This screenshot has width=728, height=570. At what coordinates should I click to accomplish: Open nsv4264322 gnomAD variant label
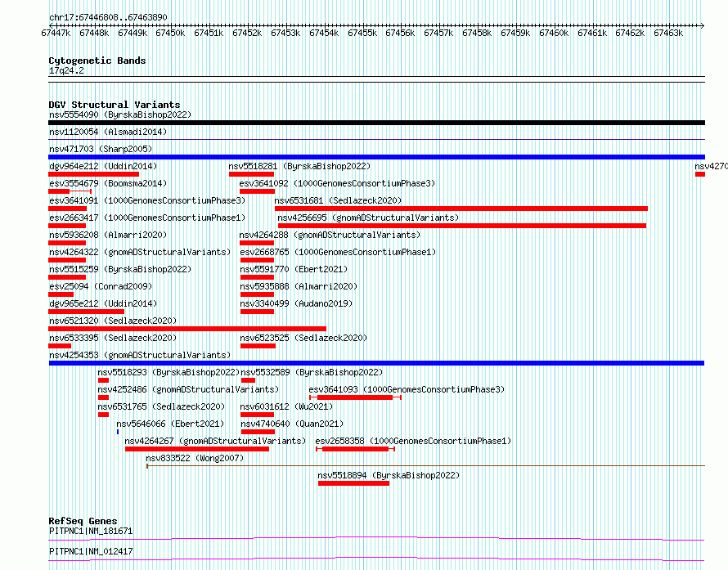click(x=140, y=252)
